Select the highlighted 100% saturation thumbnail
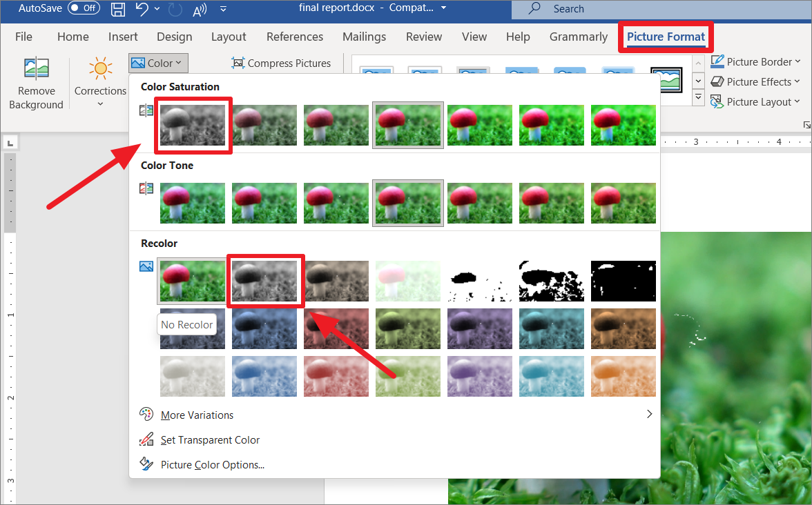812x505 pixels. (408, 126)
